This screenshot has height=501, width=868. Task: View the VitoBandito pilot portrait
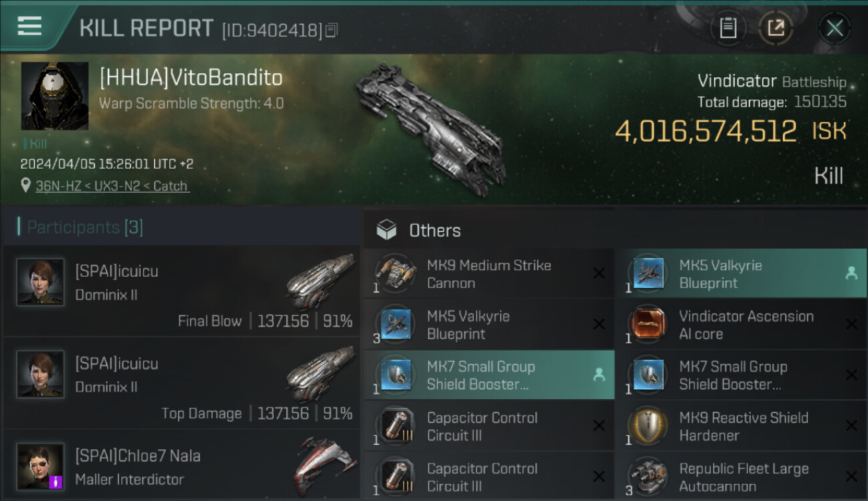[55, 96]
